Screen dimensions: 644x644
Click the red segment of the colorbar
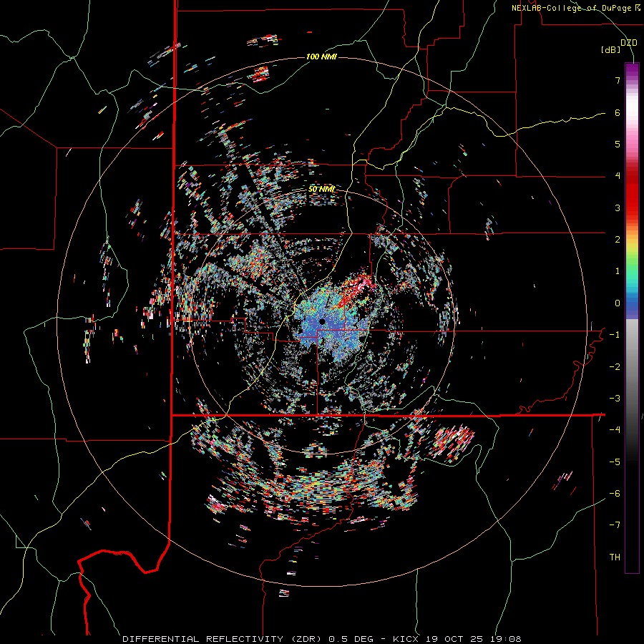632,193
